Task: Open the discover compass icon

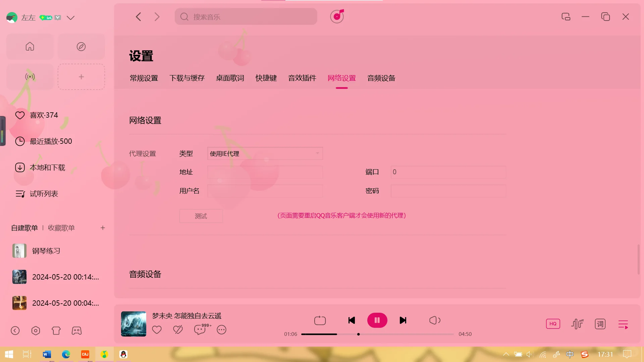Action: 81,46
